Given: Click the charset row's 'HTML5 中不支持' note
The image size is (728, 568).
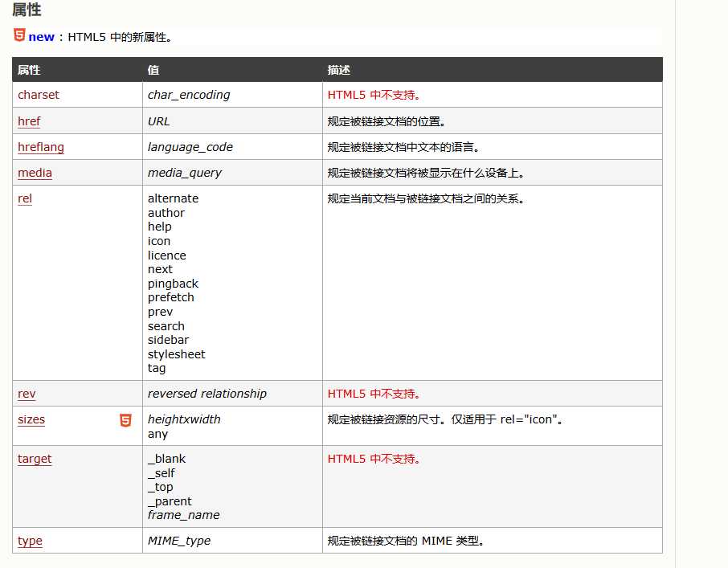Looking at the screenshot, I should tap(374, 95).
